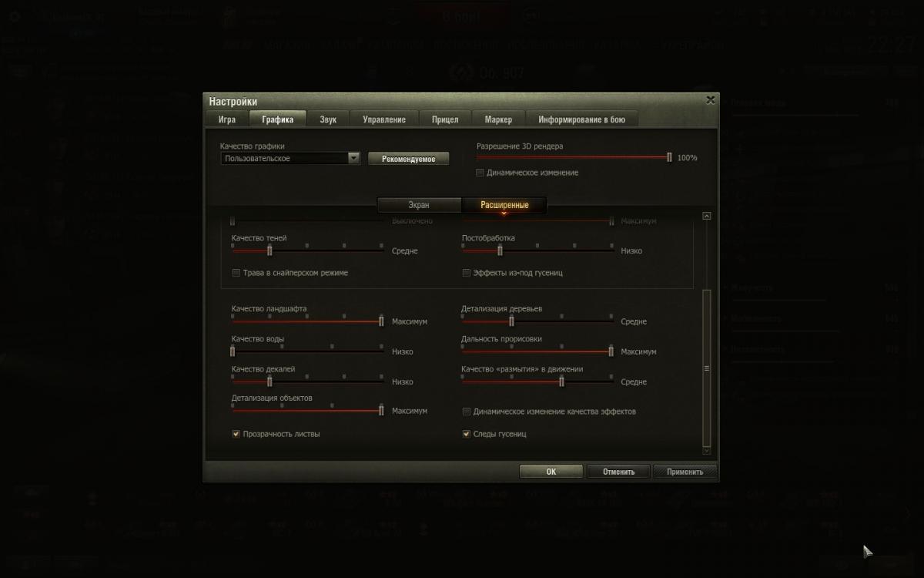Click the settings list scrollbar thumb
The width and height of the screenshot is (924, 578).
[x=707, y=368]
